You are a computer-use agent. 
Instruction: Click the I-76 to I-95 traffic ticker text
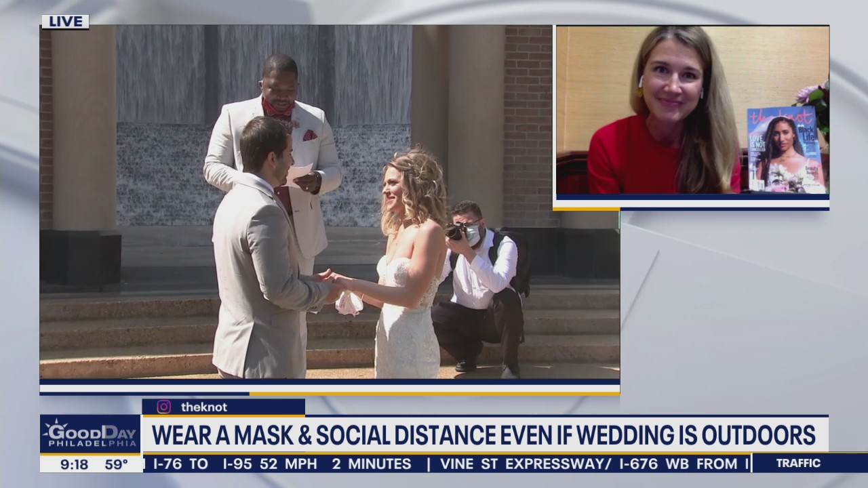(282, 464)
